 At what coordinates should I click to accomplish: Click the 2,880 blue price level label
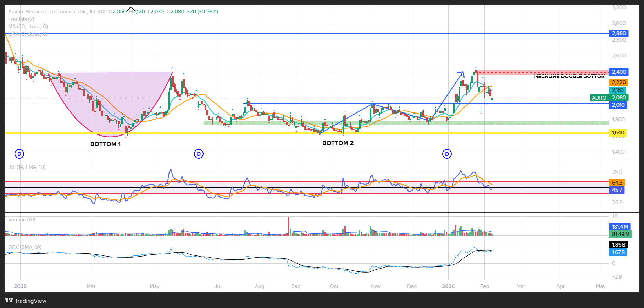[x=619, y=33]
